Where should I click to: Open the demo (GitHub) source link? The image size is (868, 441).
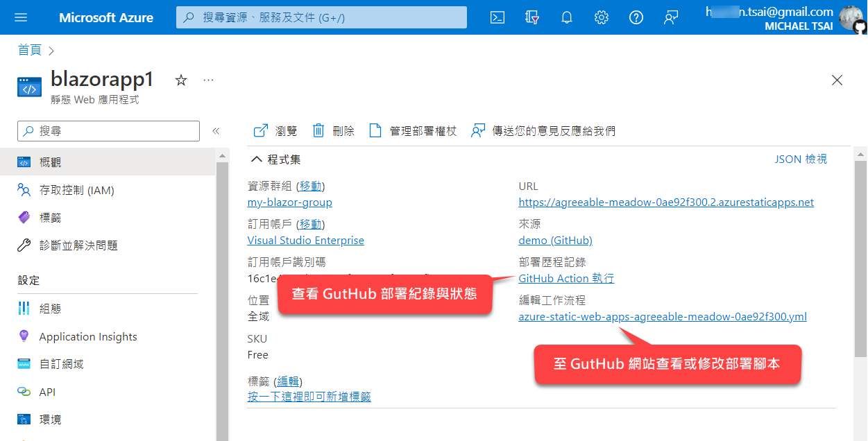(x=556, y=241)
